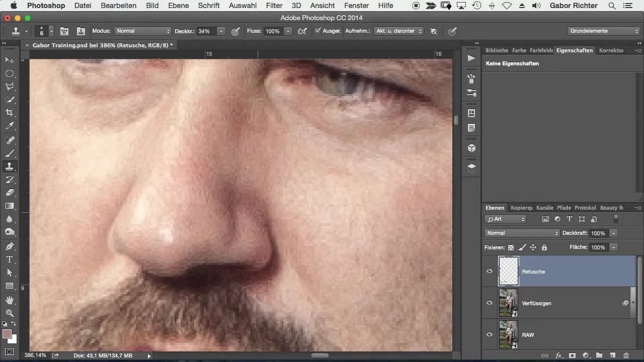The height and width of the screenshot is (362, 644).
Task: Toggle the Ausger. aligned checkbox
Action: (x=317, y=31)
